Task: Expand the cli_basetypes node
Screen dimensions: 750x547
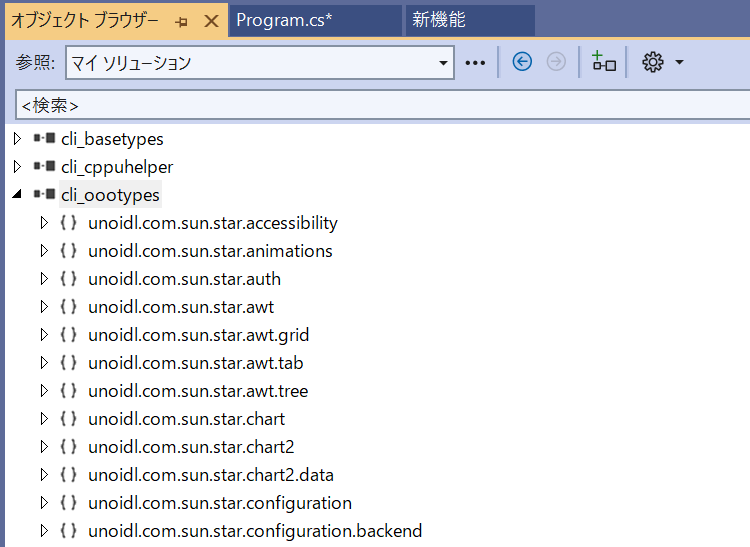Action: pyautogui.click(x=17, y=139)
